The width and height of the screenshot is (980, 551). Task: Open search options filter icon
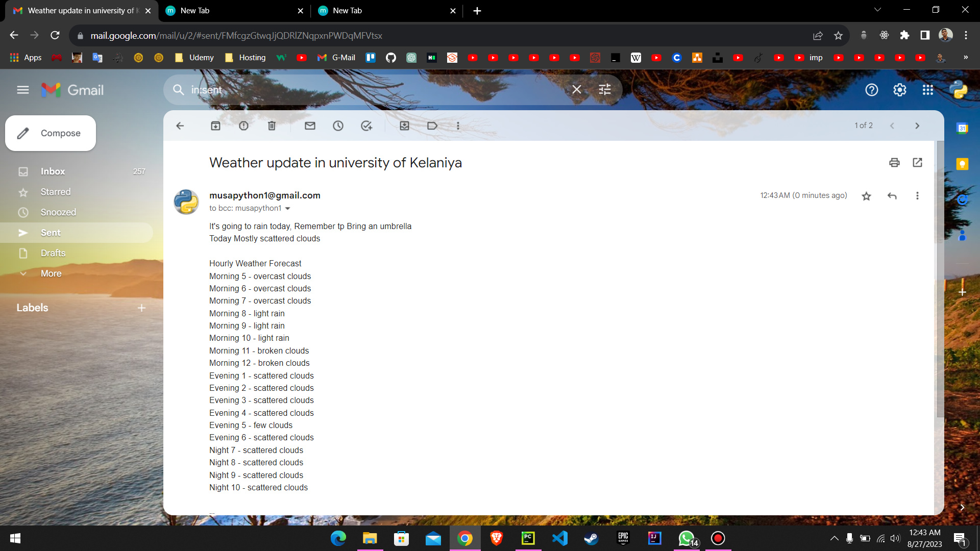[x=604, y=90]
